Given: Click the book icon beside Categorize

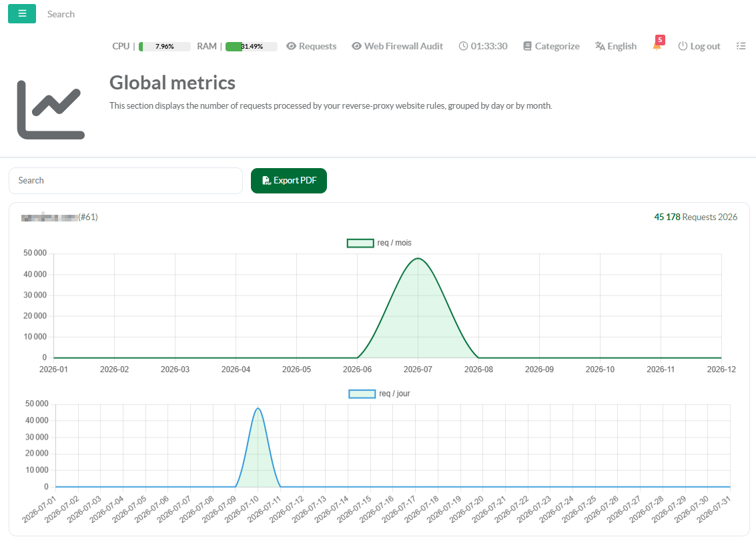Looking at the screenshot, I should click(527, 46).
